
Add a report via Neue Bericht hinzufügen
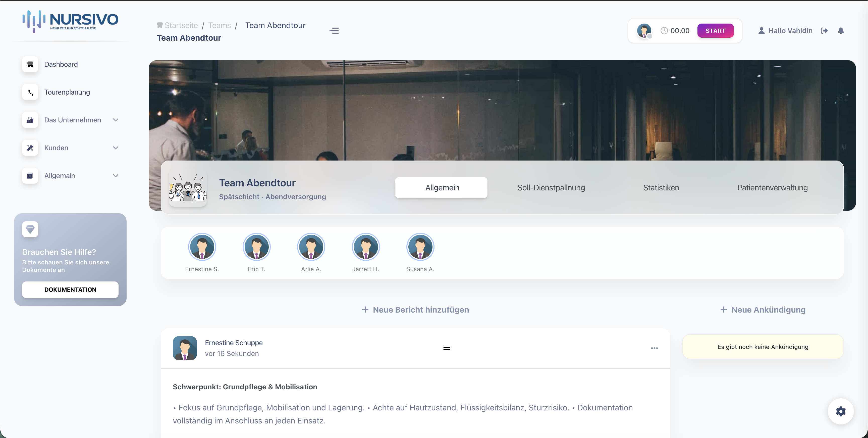coord(415,309)
